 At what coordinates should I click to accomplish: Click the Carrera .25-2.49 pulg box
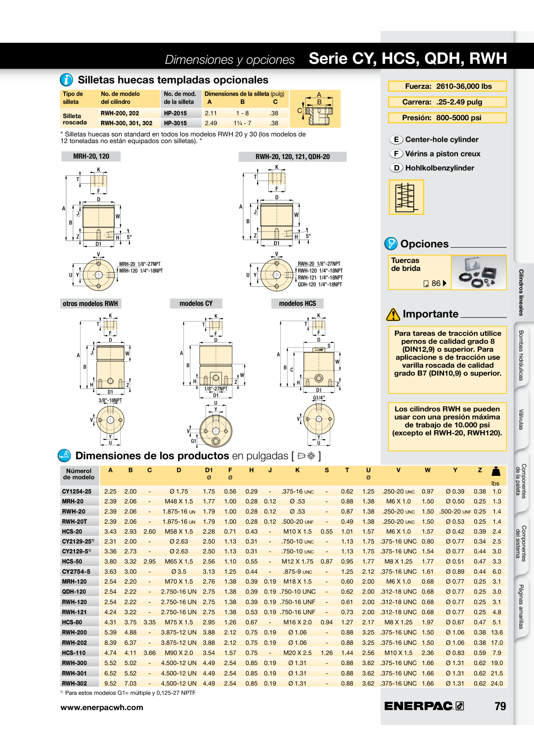click(447, 102)
